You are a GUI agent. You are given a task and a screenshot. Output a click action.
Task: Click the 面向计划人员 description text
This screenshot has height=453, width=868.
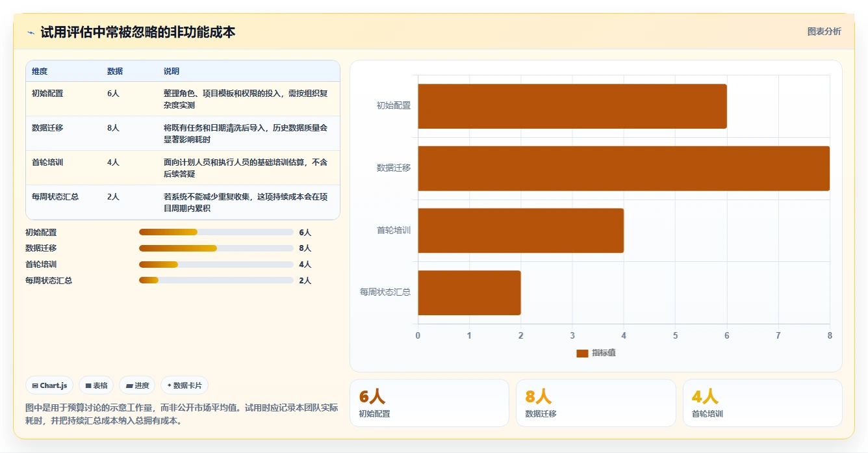(x=246, y=168)
